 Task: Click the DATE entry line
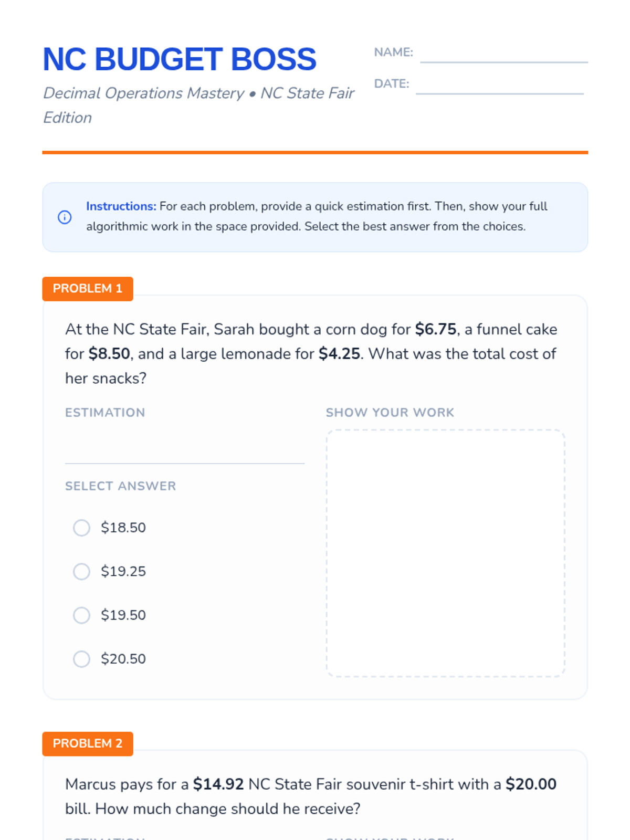pyautogui.click(x=499, y=86)
